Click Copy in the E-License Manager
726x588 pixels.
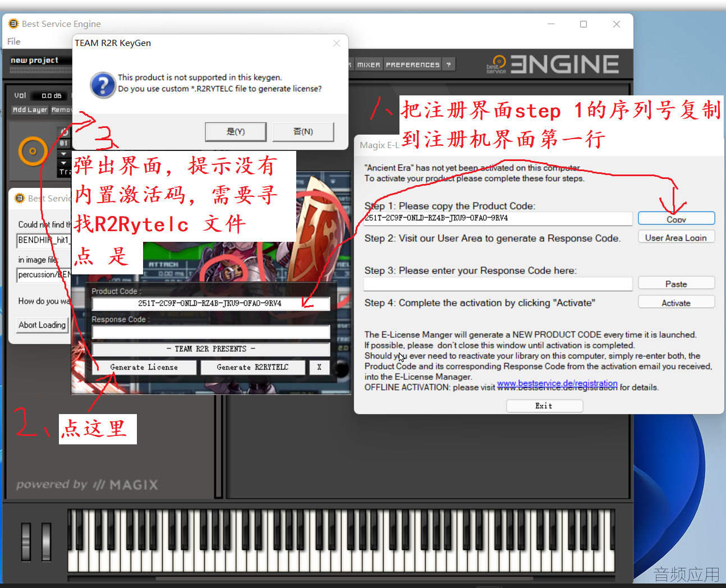point(676,218)
